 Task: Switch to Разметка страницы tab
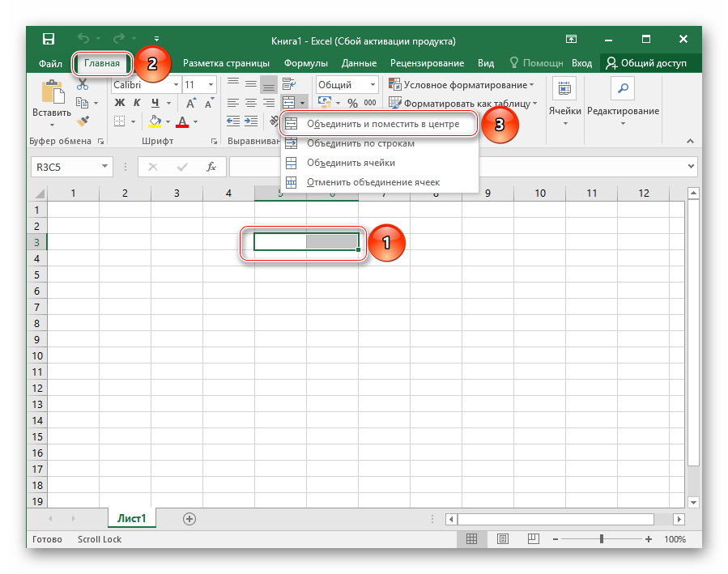(226, 63)
